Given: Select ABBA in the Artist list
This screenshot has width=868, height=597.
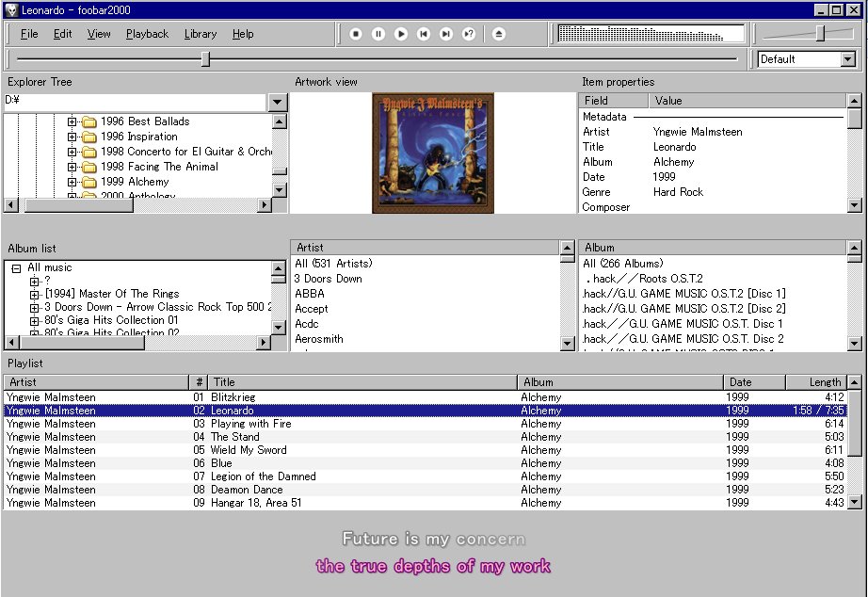Looking at the screenshot, I should (x=310, y=294).
